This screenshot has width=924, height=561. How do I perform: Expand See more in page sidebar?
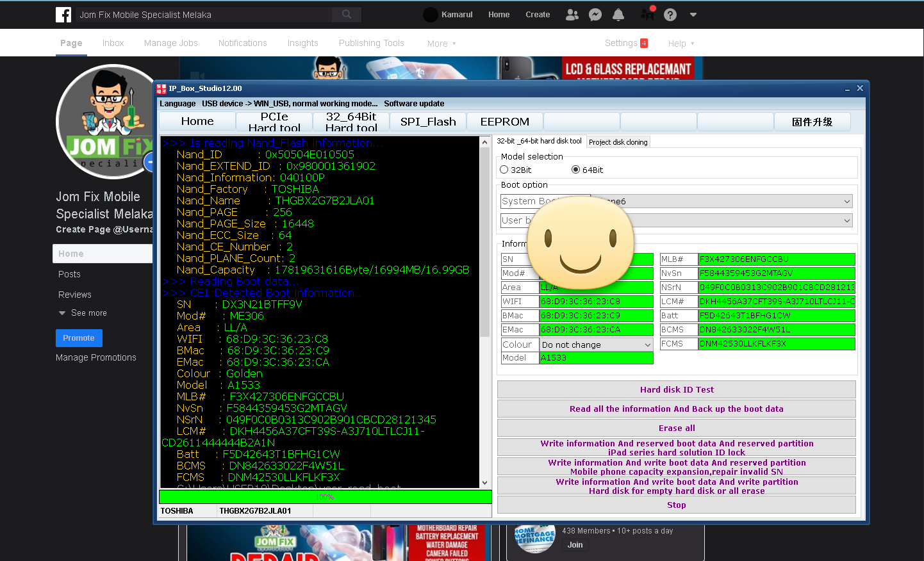point(83,313)
